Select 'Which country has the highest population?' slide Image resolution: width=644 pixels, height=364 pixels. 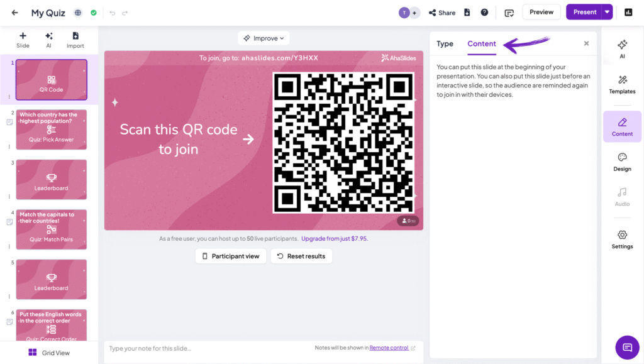52,130
